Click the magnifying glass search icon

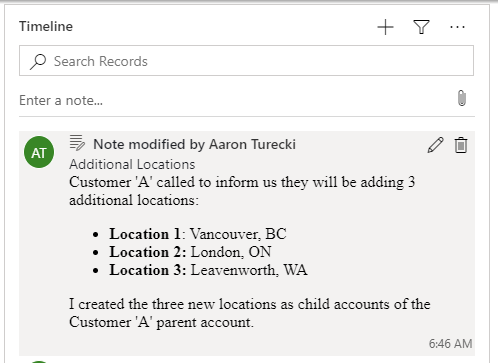(38, 62)
